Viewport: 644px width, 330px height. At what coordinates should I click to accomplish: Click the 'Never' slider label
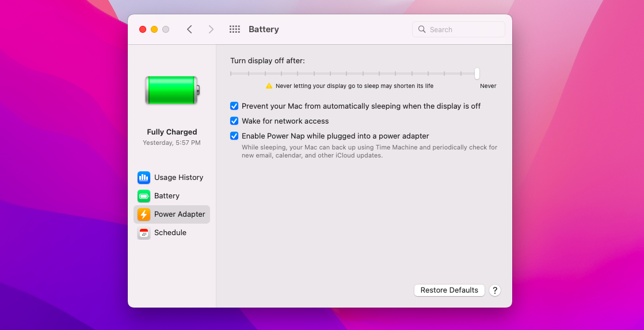pos(488,86)
